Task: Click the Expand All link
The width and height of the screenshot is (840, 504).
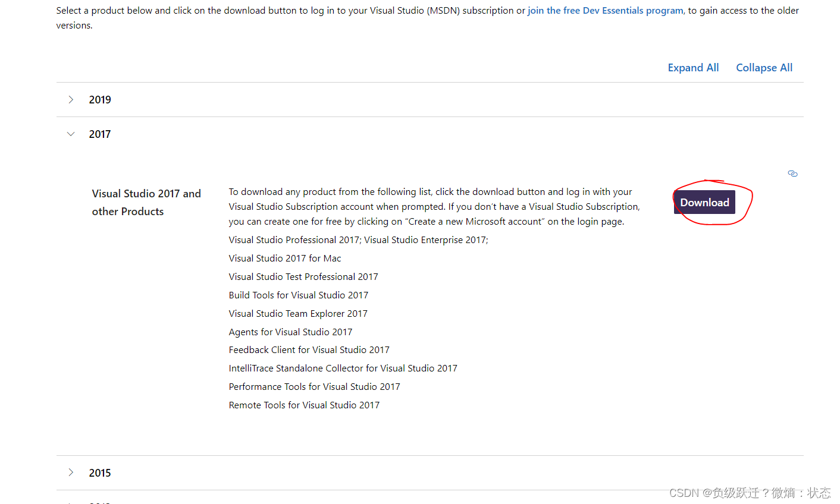Action: pyautogui.click(x=693, y=68)
